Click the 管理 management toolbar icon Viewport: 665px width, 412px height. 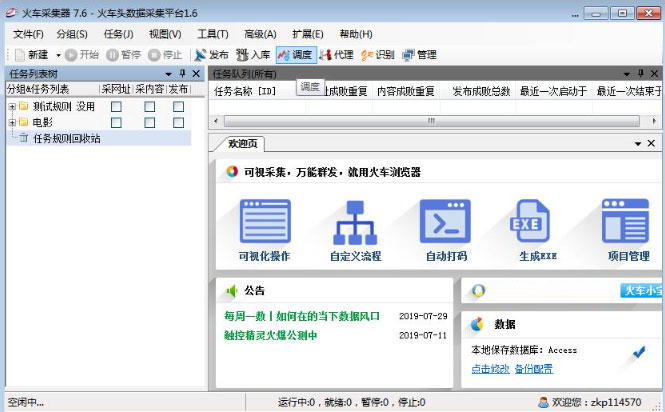coord(408,55)
